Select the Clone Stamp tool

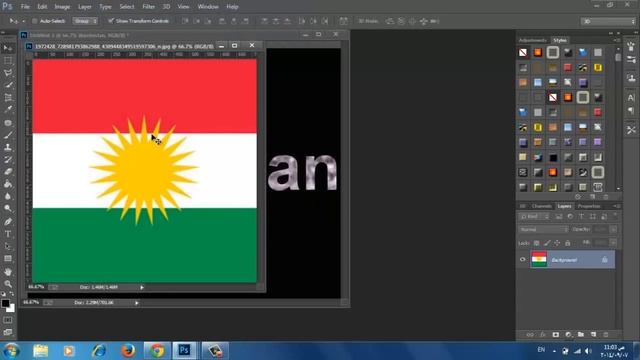click(8, 147)
